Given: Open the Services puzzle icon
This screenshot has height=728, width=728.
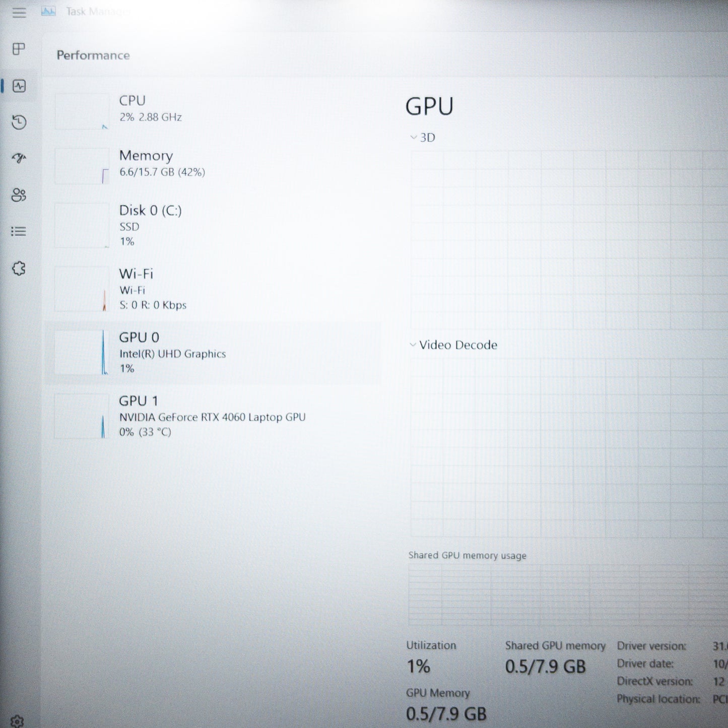Looking at the screenshot, I should tap(19, 269).
